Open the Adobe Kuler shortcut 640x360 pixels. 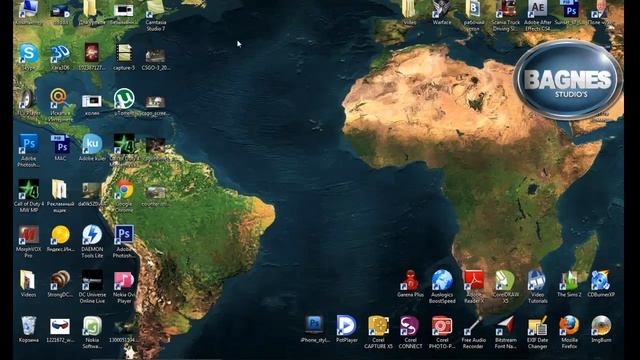[92, 144]
